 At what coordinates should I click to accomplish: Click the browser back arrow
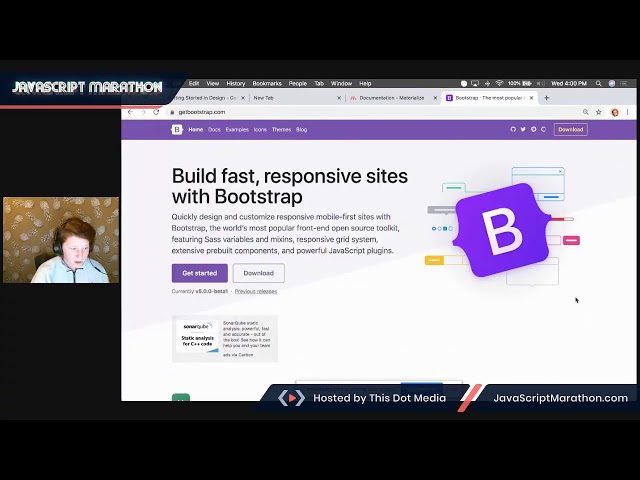pyautogui.click(x=130, y=112)
